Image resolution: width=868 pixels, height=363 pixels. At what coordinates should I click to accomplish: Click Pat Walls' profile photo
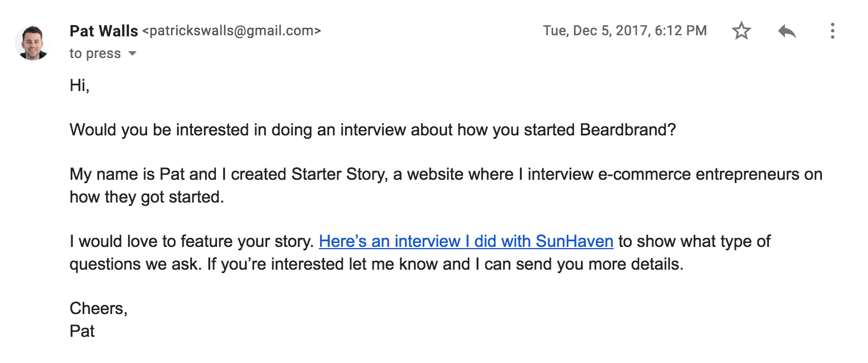[32, 43]
